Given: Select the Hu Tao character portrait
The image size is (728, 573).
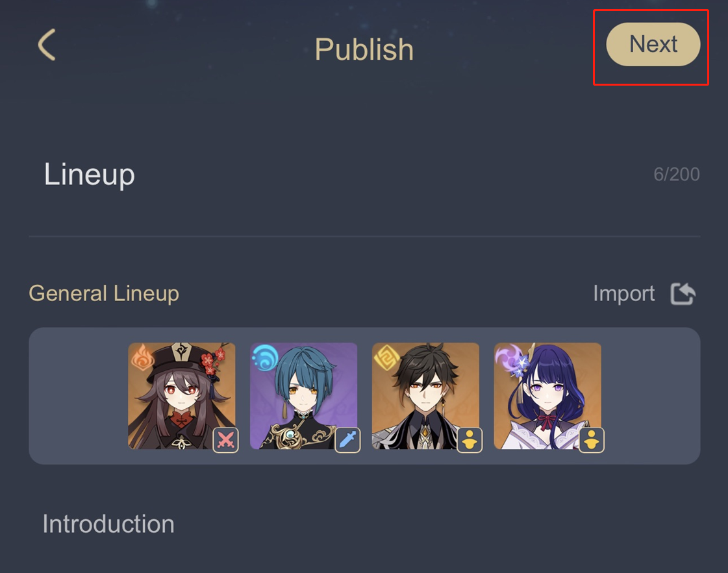Looking at the screenshot, I should coord(182,396).
